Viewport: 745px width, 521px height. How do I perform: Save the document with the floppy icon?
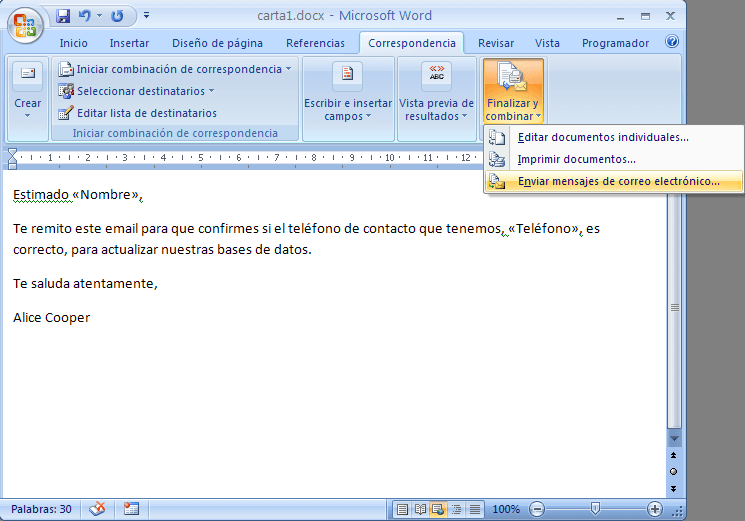63,16
